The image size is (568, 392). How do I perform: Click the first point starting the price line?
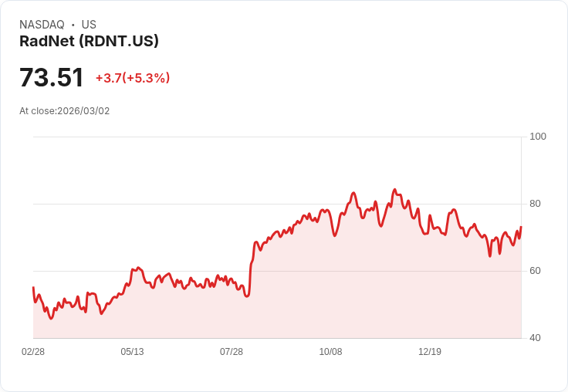(x=33, y=287)
